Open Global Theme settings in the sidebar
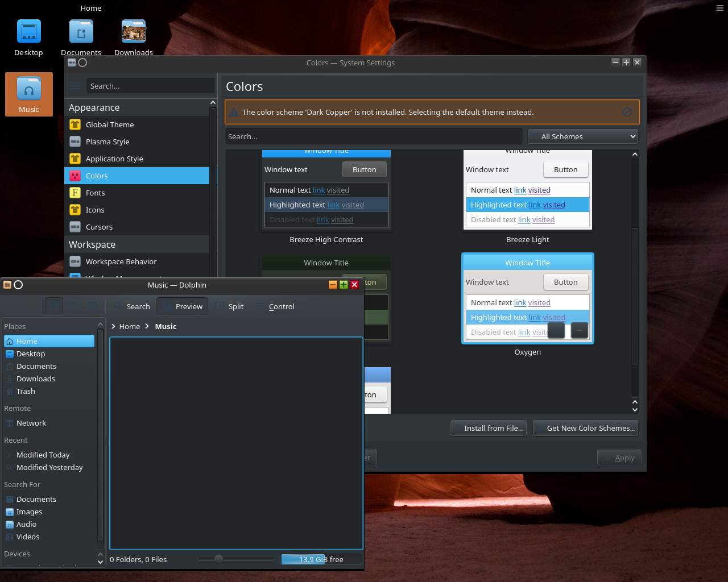Image resolution: width=728 pixels, height=582 pixels. click(x=136, y=124)
